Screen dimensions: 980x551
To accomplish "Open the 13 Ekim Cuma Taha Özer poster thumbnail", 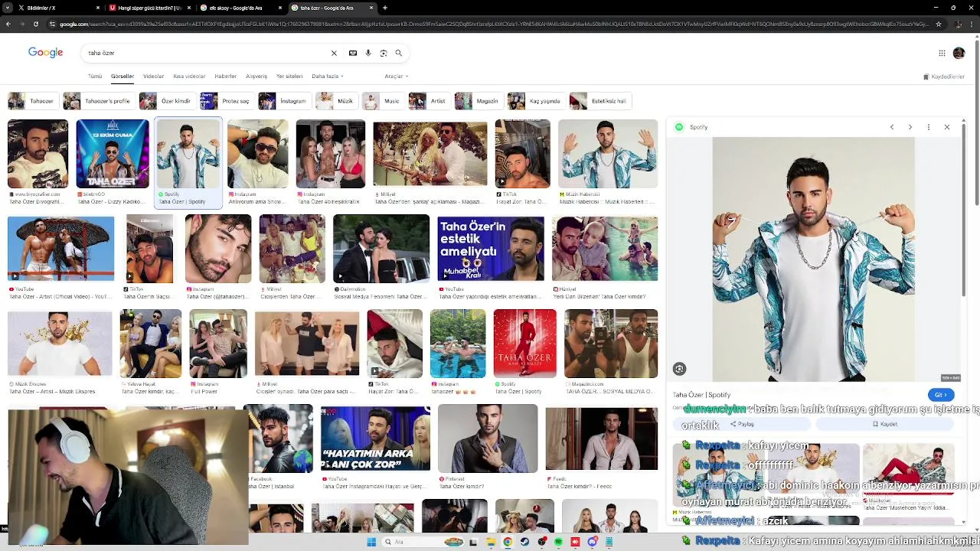I will point(113,154).
